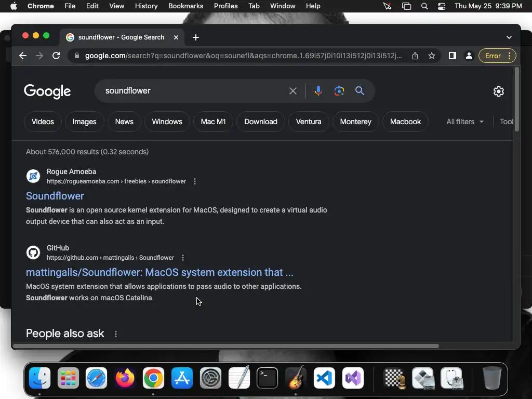Open Control Center in menu bar
This screenshot has height=399, width=532.
(442, 6)
